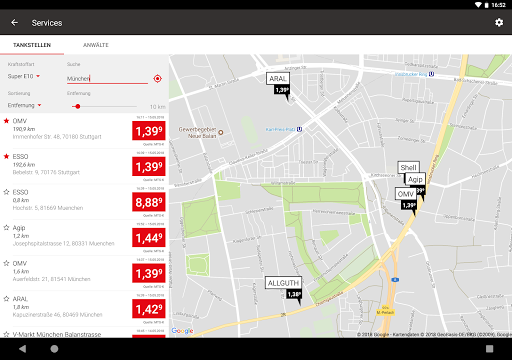Select the ARAL marker on the map
This screenshot has width=512, height=360.
tap(278, 79)
